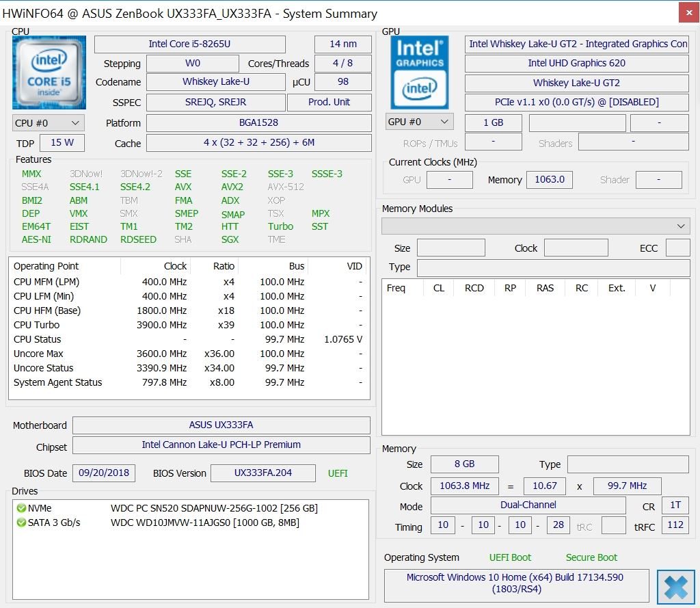This screenshot has height=608, width=700.
Task: Click the Intel UHD Graphics 620 field
Action: click(x=577, y=64)
